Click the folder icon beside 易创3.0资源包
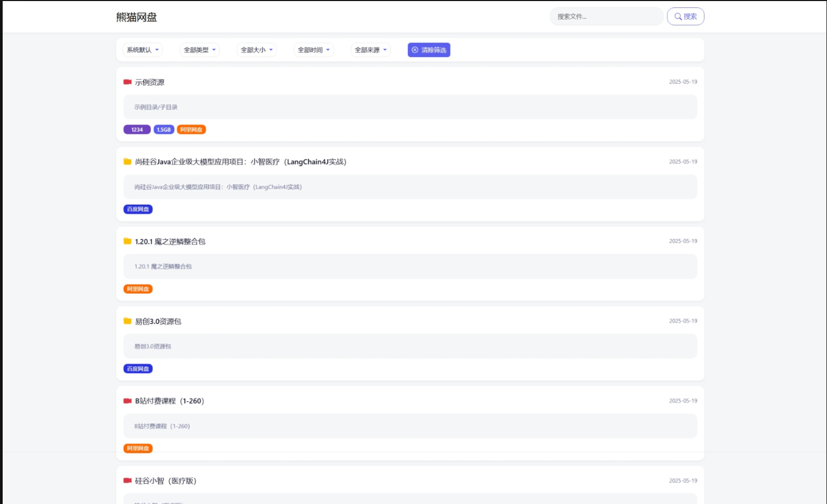 pyautogui.click(x=127, y=321)
